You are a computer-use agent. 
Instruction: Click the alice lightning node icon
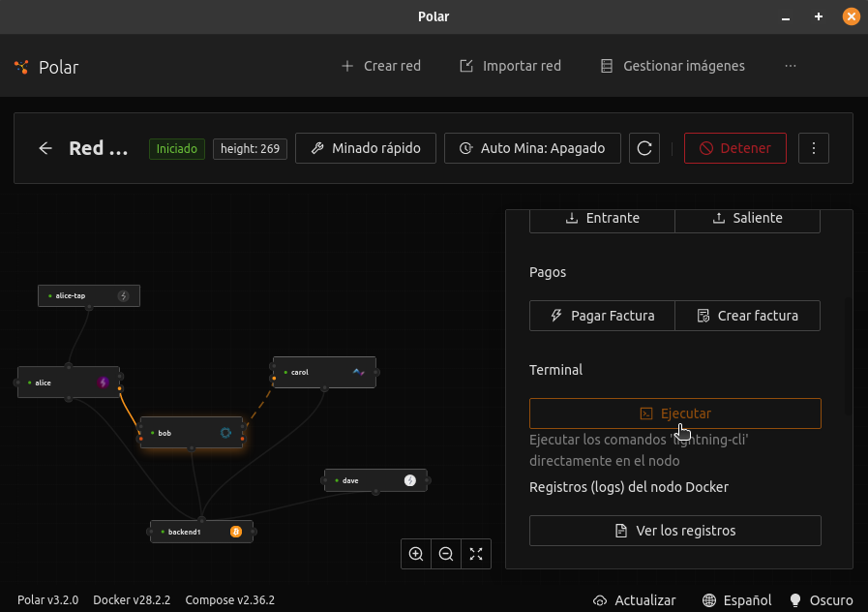104,382
